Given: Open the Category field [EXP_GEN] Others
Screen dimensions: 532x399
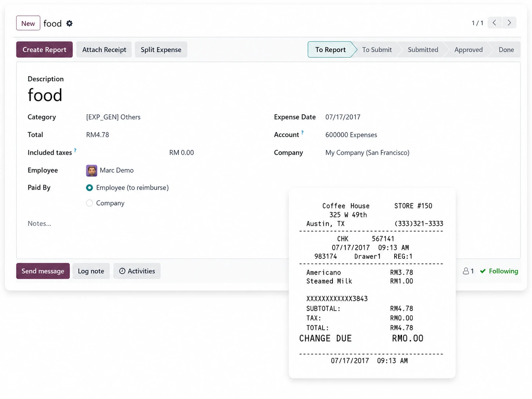Looking at the screenshot, I should pyautogui.click(x=113, y=117).
